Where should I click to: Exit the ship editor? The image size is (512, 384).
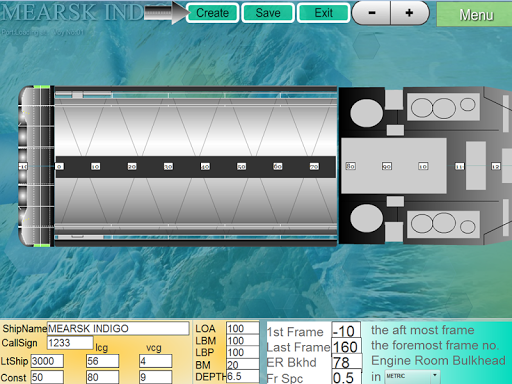tap(324, 13)
